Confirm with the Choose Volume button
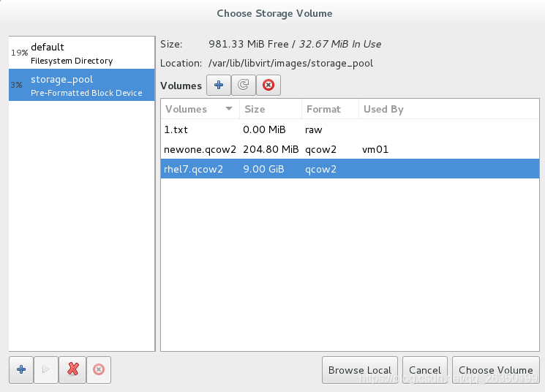The width and height of the screenshot is (545, 392). click(496, 370)
